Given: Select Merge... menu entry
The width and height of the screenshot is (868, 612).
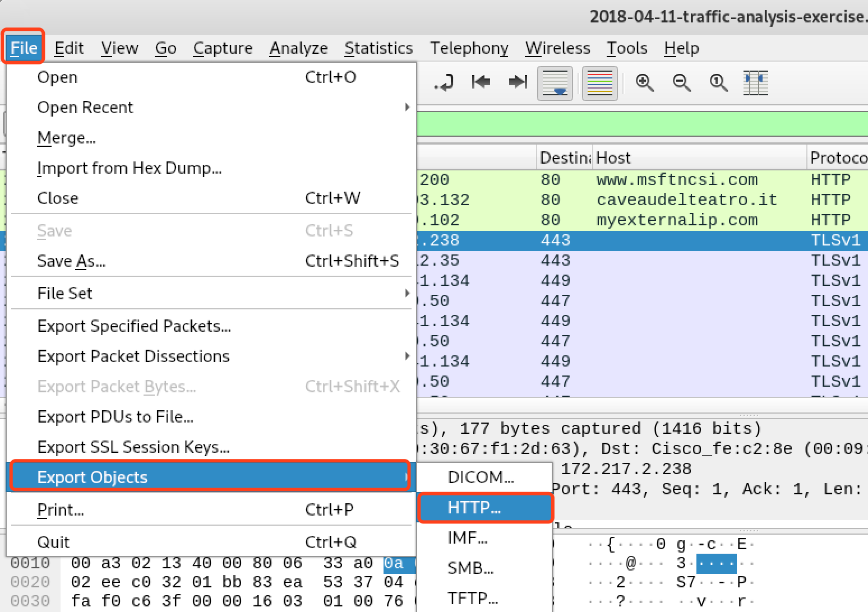Looking at the screenshot, I should [x=211, y=137].
